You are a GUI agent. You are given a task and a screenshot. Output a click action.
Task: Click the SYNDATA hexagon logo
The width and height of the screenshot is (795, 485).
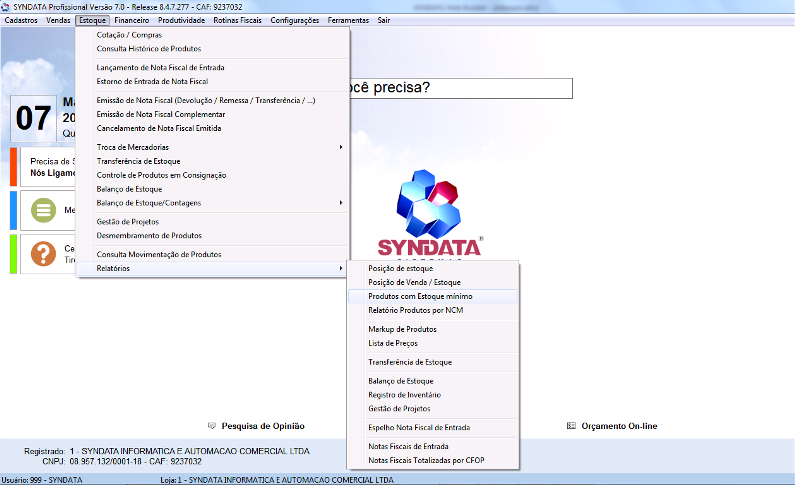tap(428, 204)
